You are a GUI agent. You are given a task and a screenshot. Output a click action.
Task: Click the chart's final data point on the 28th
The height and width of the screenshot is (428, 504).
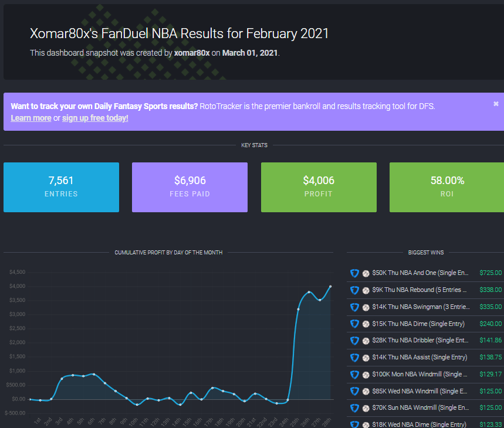click(330, 286)
